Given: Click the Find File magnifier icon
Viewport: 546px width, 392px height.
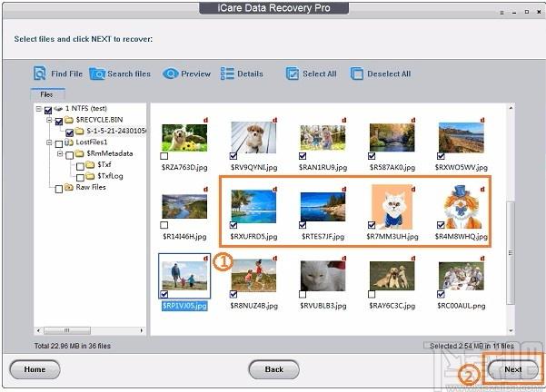Looking at the screenshot, I should [x=40, y=73].
